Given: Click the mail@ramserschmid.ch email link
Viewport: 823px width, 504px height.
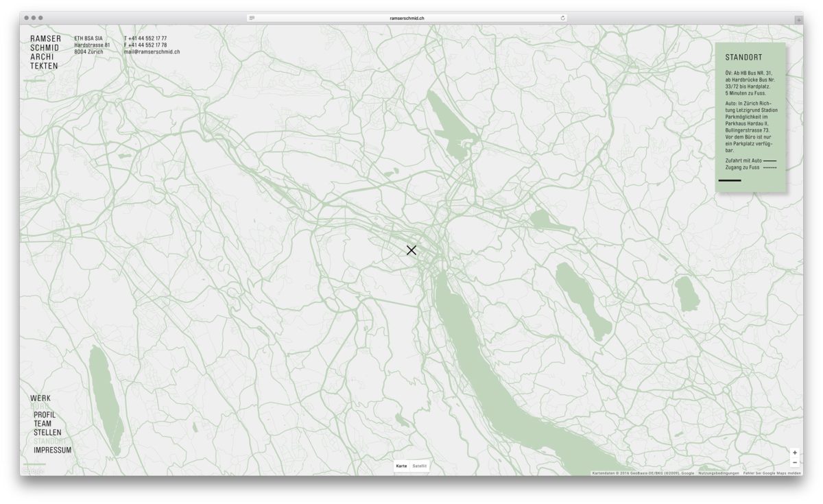Looking at the screenshot, I should click(152, 52).
